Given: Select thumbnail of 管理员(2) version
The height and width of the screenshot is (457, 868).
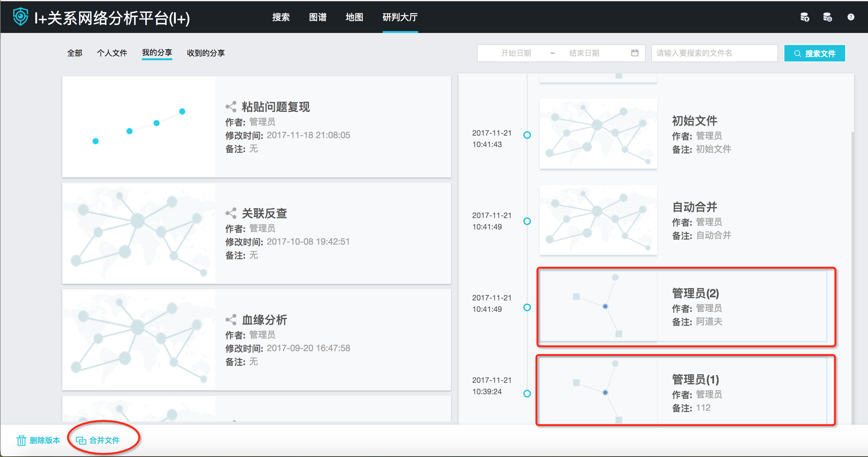Looking at the screenshot, I should click(598, 306).
